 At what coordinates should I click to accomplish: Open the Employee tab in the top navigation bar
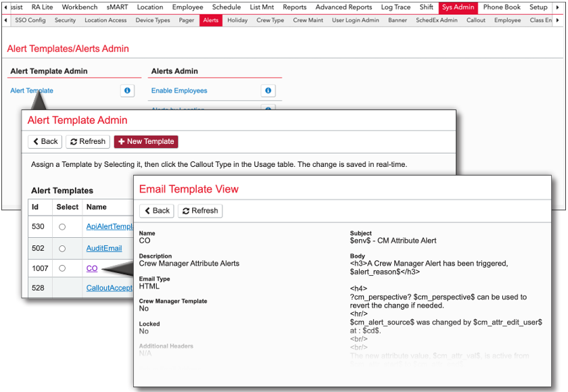pos(188,7)
